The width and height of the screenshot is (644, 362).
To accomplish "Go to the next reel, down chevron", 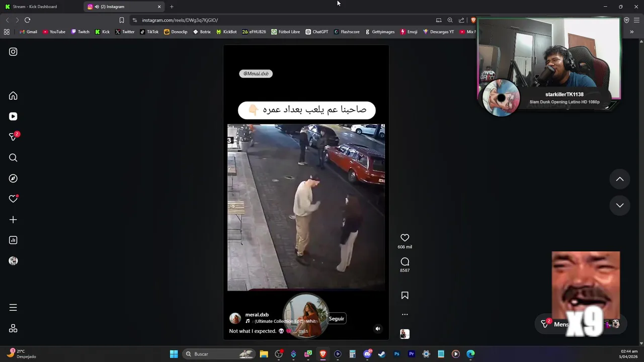I will (620, 205).
